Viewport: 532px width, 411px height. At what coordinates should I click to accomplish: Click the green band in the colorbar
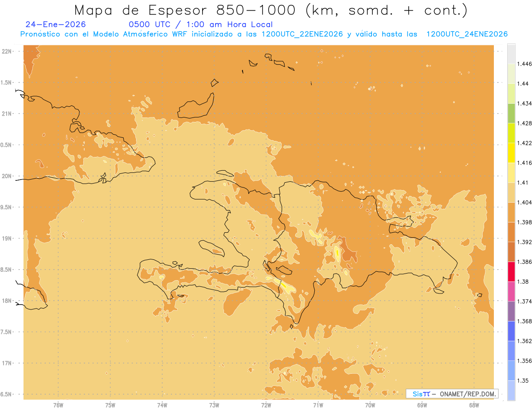tap(511, 113)
